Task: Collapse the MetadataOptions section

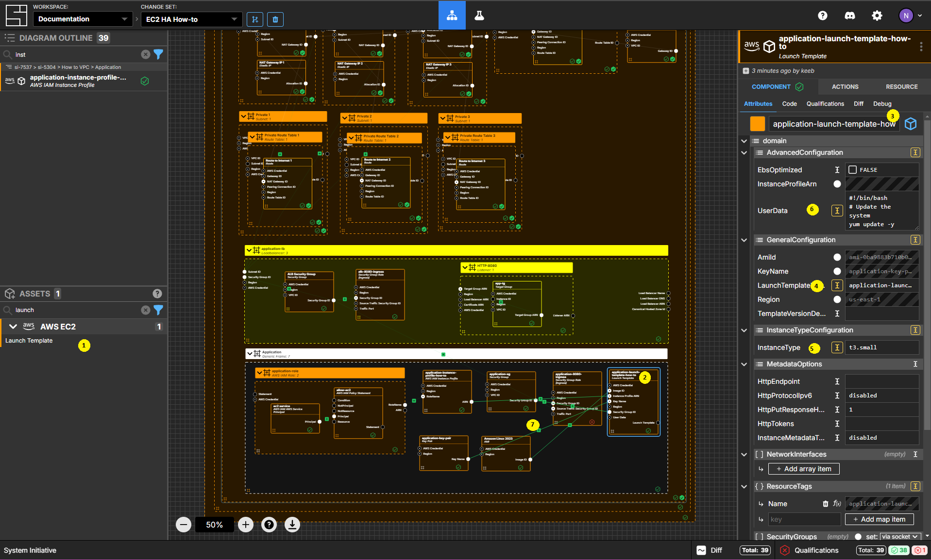Action: pyautogui.click(x=744, y=364)
